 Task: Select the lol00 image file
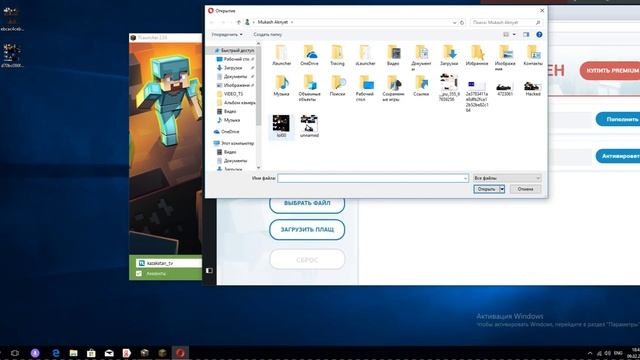click(281, 127)
